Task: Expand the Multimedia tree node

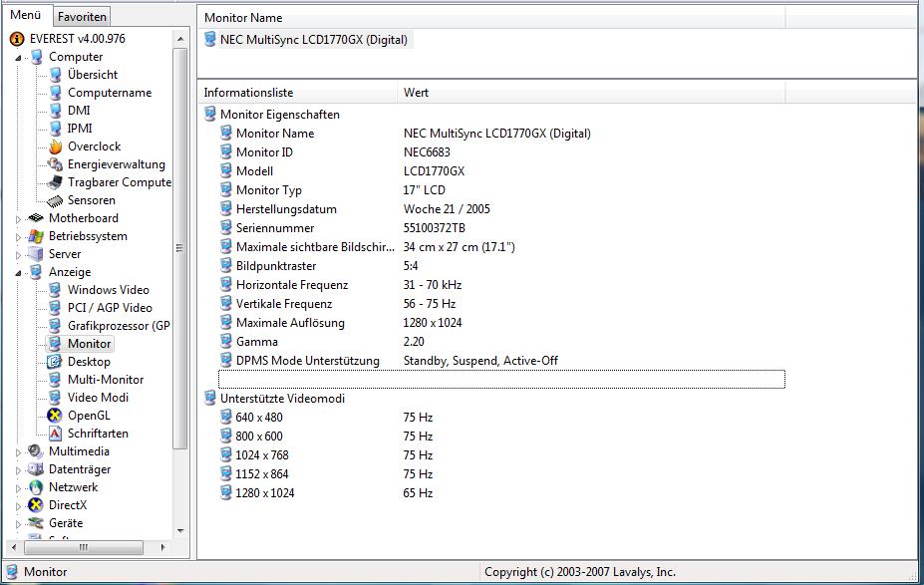Action: pos(18,452)
